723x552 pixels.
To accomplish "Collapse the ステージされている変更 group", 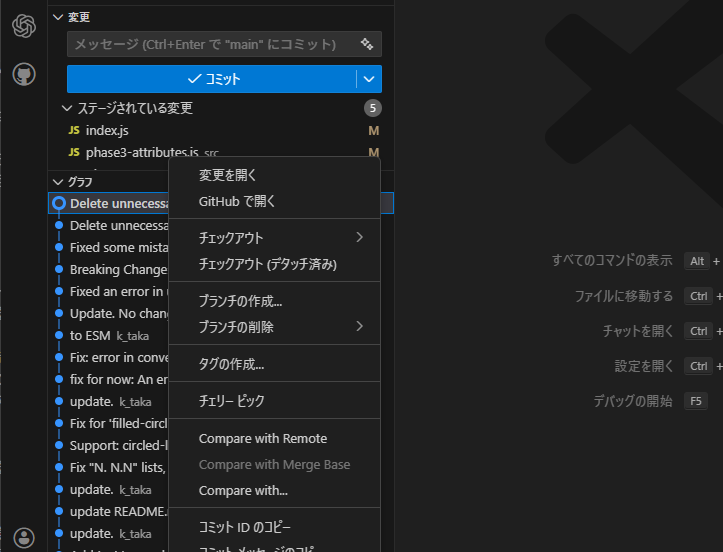I will coord(68,108).
